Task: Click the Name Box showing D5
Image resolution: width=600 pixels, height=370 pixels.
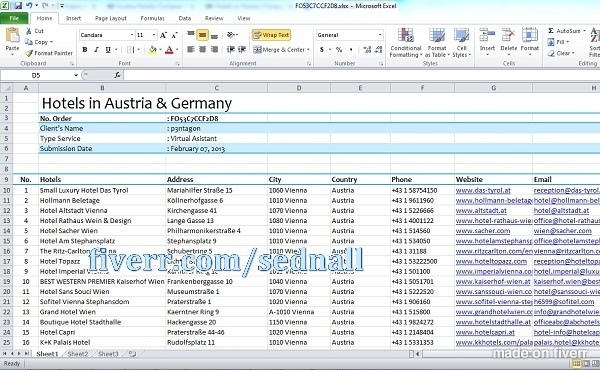Action: point(36,75)
